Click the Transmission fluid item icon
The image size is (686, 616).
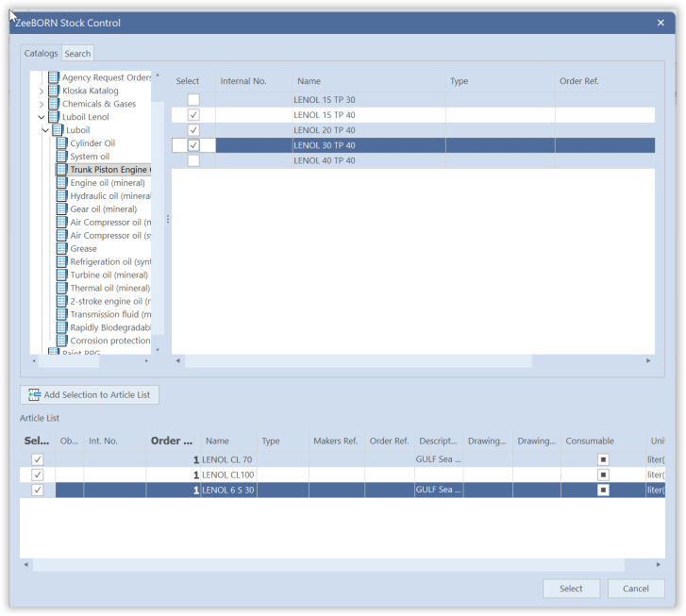(x=61, y=314)
